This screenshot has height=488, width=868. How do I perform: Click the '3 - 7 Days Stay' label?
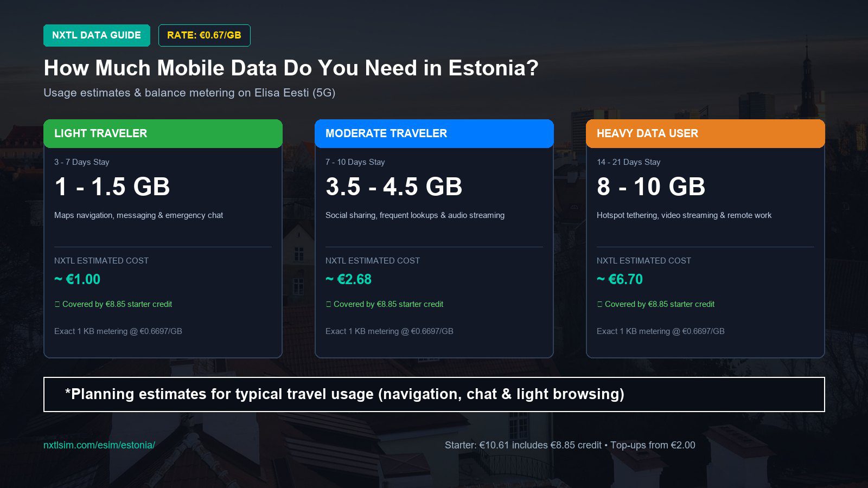82,162
